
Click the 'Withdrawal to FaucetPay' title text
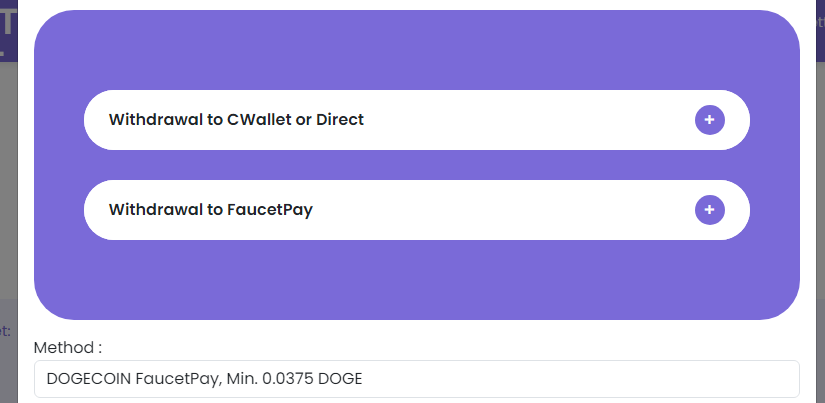coord(211,210)
